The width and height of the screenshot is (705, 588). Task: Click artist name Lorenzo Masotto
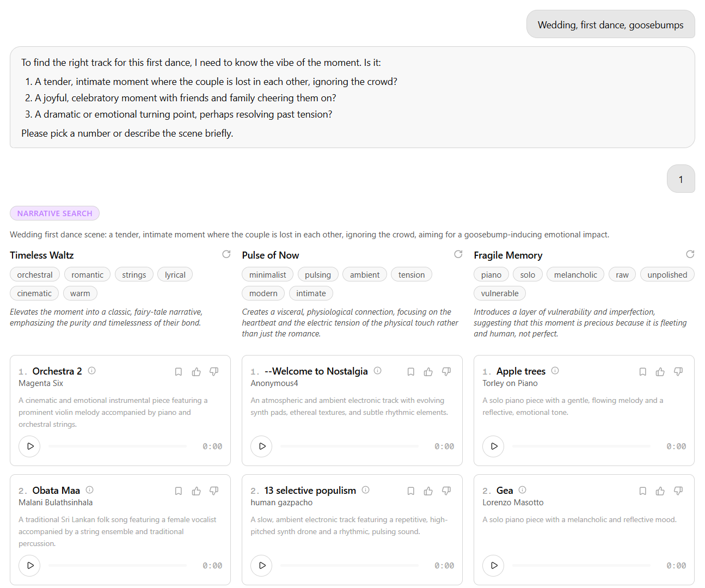click(x=513, y=503)
